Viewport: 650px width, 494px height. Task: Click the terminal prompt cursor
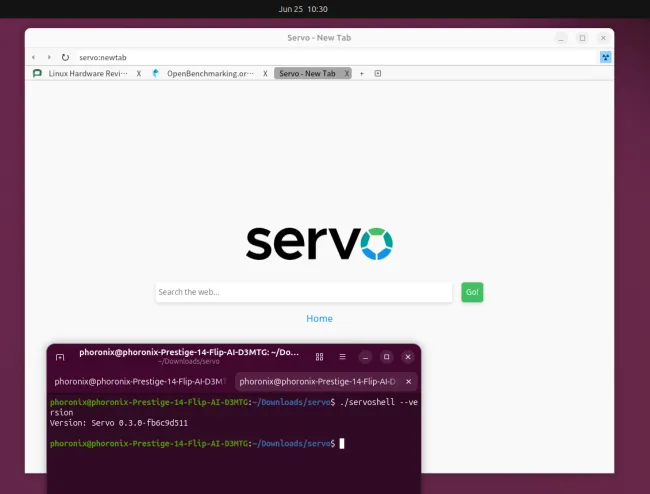coord(342,443)
